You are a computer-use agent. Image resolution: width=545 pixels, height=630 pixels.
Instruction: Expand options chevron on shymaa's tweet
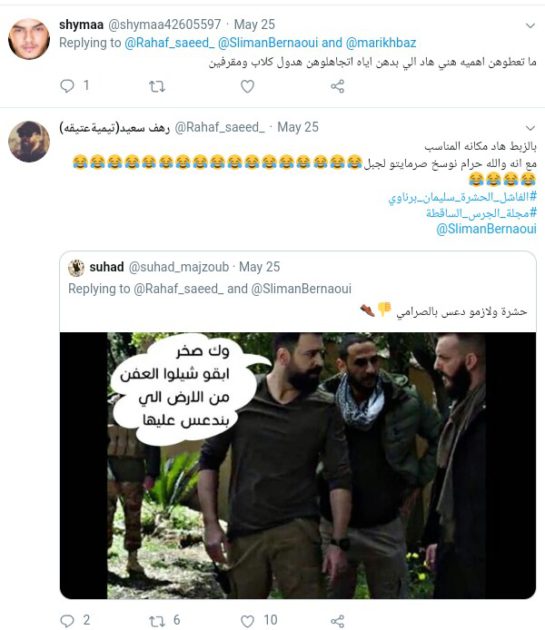click(530, 26)
